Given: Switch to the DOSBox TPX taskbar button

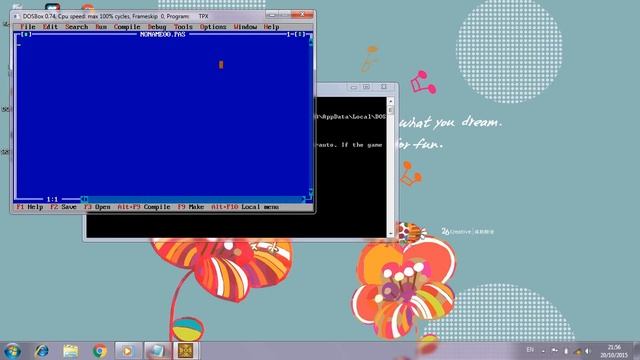Looking at the screenshot, I should (186, 351).
